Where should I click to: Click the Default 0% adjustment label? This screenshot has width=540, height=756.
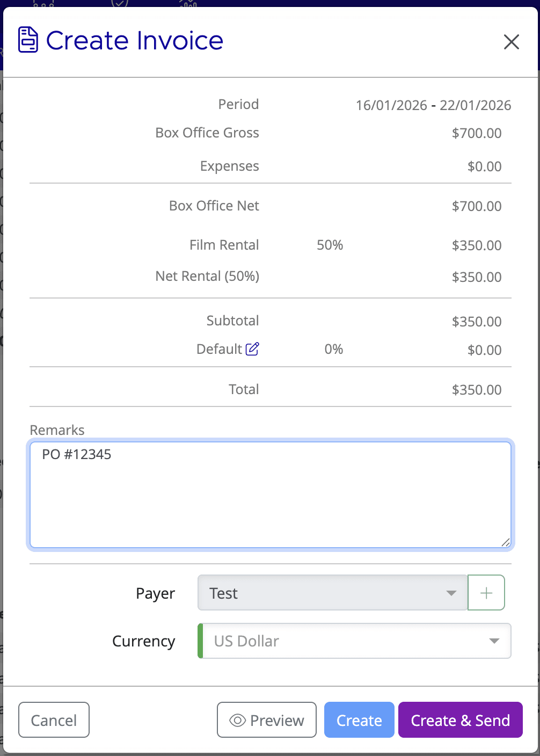click(219, 348)
